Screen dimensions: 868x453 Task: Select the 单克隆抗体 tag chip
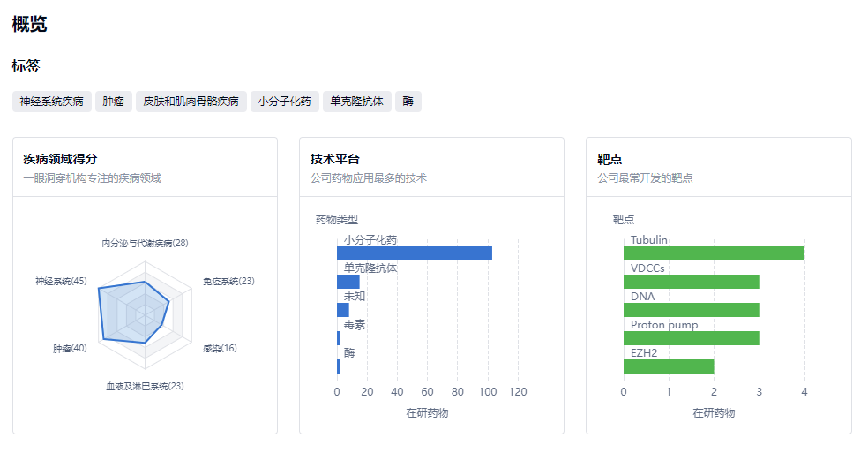click(356, 102)
